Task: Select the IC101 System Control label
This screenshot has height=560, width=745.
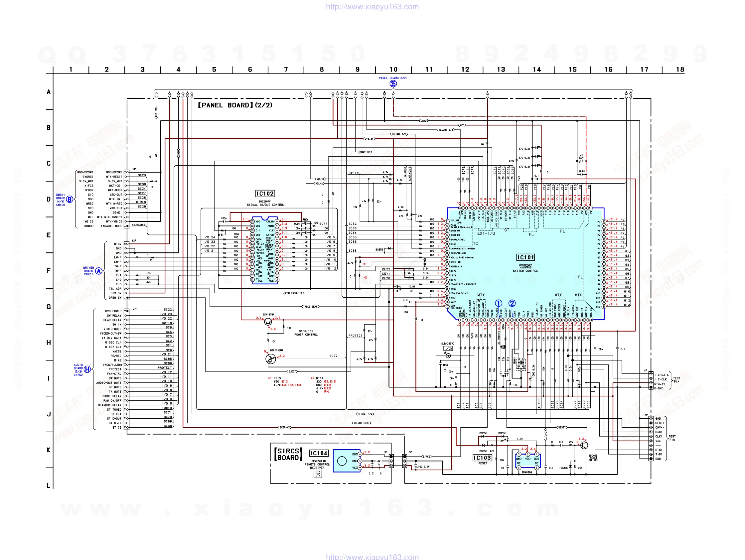Action: point(525,258)
